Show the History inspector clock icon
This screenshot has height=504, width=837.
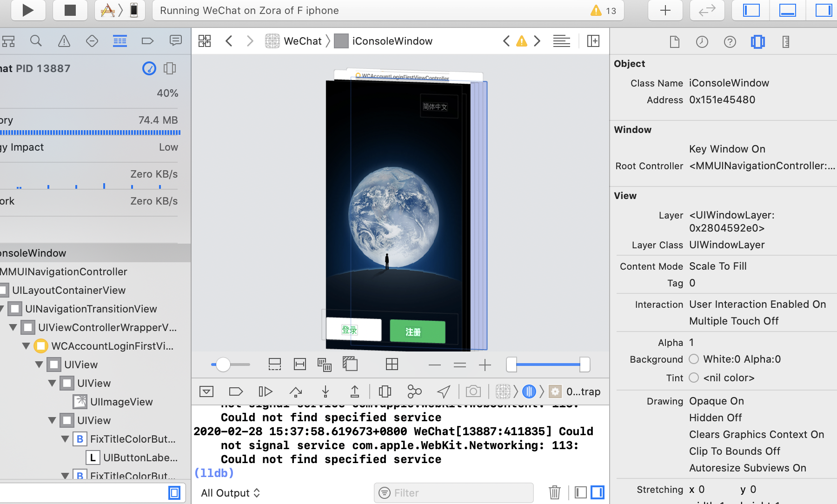[702, 42]
